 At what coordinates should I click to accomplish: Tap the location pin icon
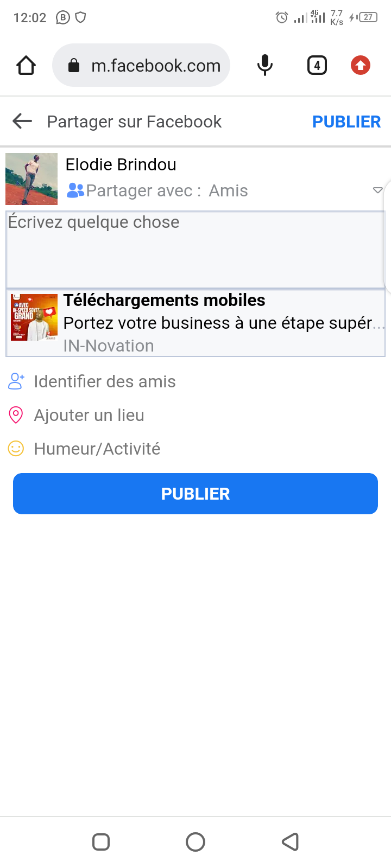(16, 415)
